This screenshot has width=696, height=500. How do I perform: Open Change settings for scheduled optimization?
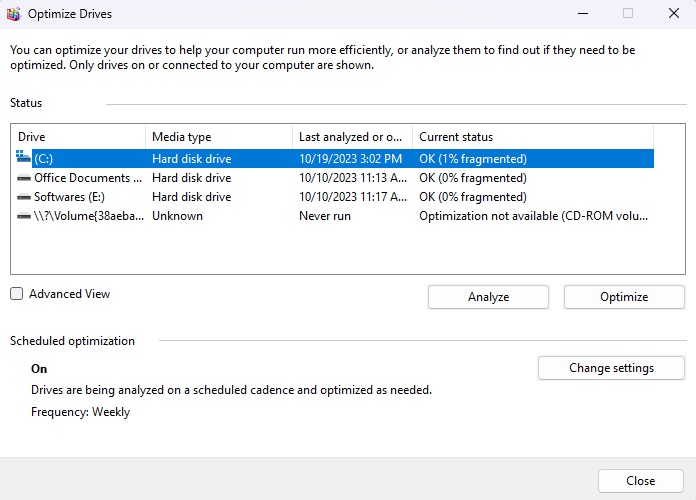(x=611, y=368)
